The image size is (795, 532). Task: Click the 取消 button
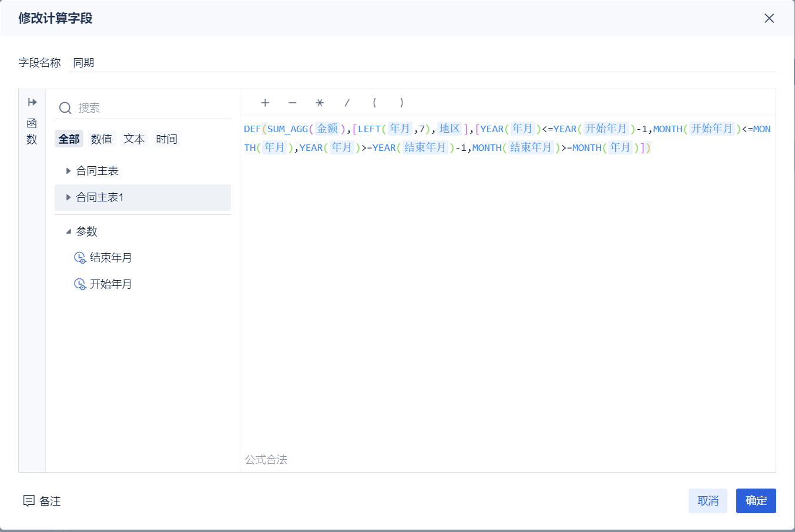[708, 501]
